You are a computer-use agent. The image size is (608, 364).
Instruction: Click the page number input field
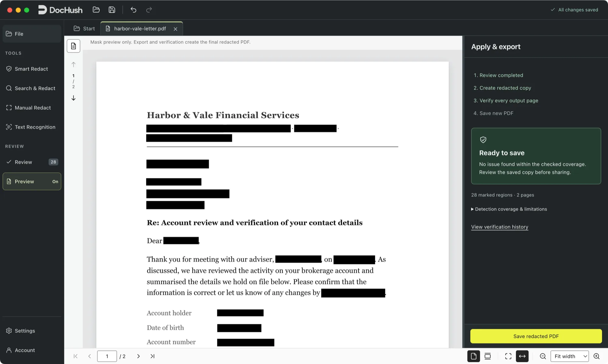[107, 356]
